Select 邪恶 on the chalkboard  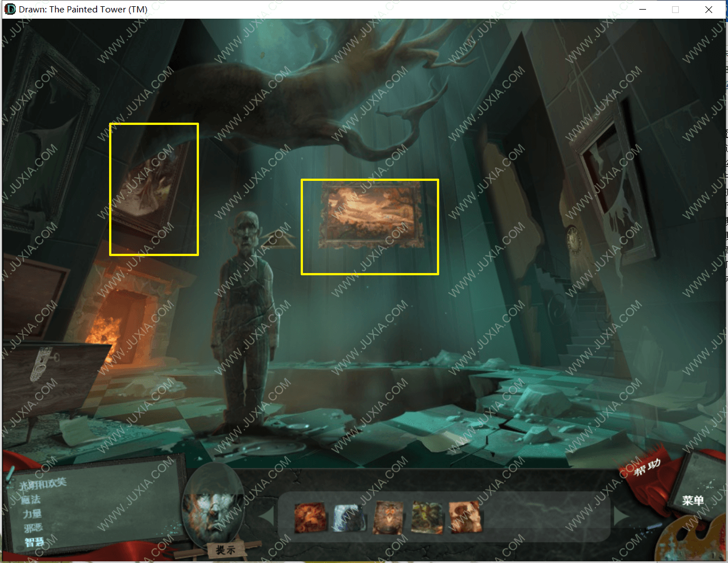click(x=33, y=528)
